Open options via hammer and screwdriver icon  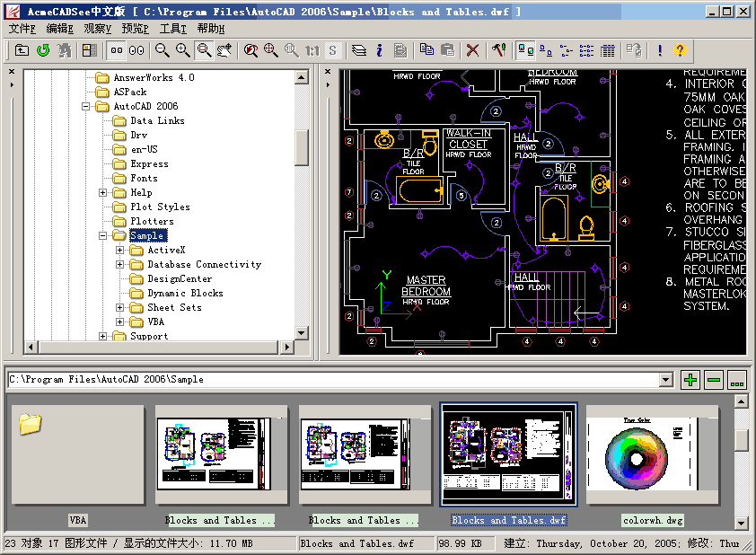[499, 50]
